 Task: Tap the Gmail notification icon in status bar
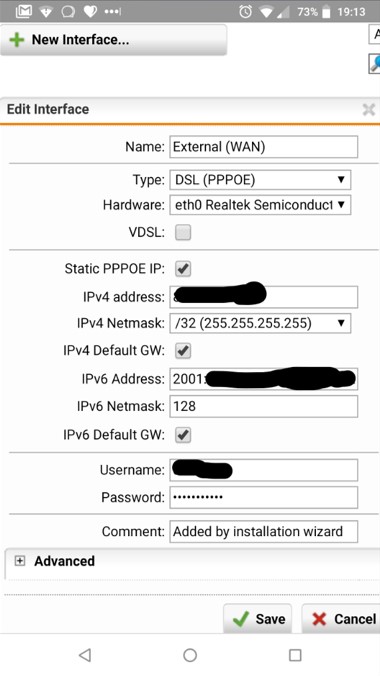point(24,11)
